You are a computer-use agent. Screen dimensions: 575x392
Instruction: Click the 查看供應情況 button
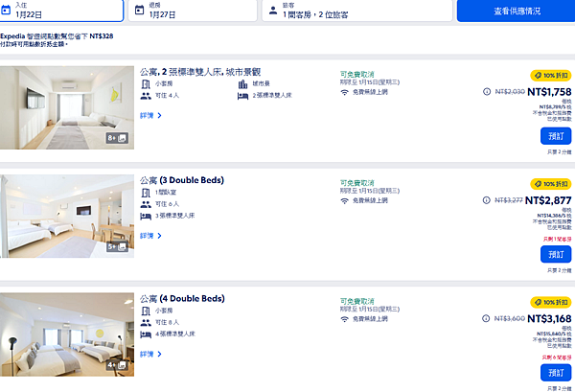click(517, 11)
